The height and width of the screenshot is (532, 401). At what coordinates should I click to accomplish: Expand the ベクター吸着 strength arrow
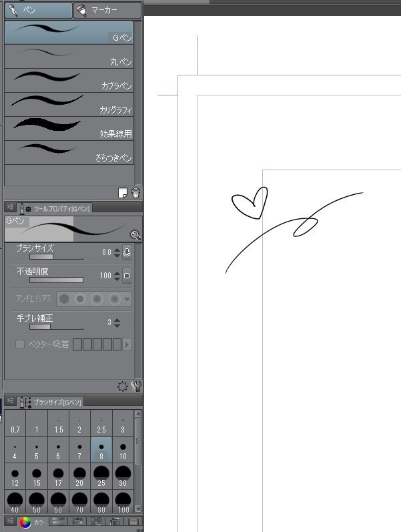(x=127, y=344)
